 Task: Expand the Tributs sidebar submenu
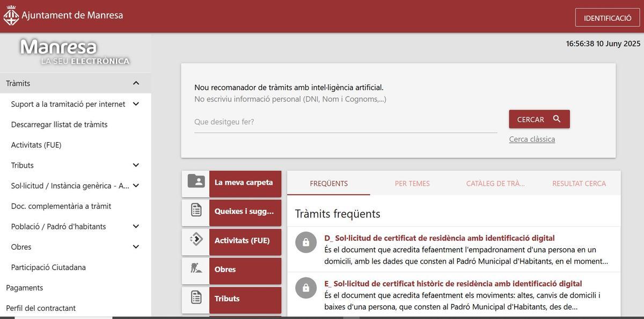[x=136, y=165]
